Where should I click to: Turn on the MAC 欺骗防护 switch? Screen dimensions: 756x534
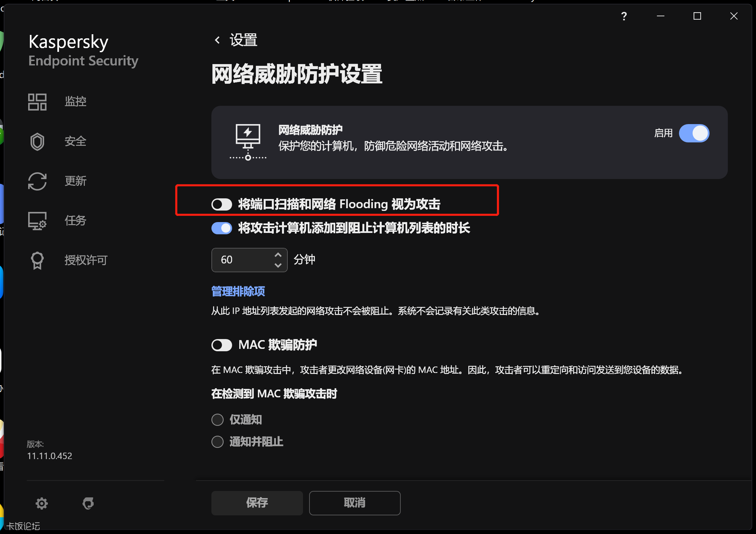(222, 345)
